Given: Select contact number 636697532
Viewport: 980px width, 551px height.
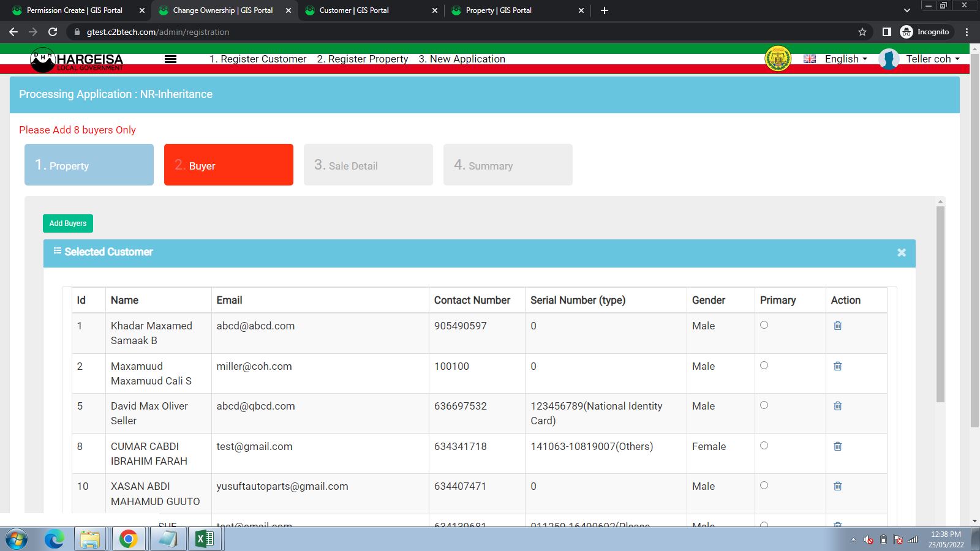Looking at the screenshot, I should point(461,406).
